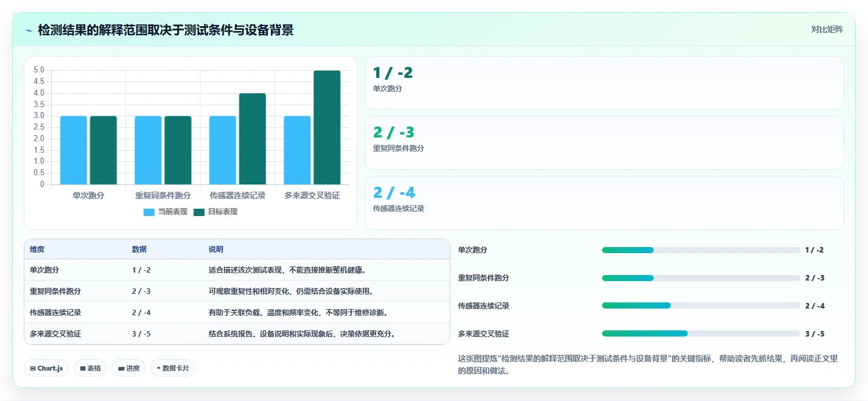The image size is (868, 401).
Task: Click the summary paragraph starting 这张图提炼
Action: (648, 364)
